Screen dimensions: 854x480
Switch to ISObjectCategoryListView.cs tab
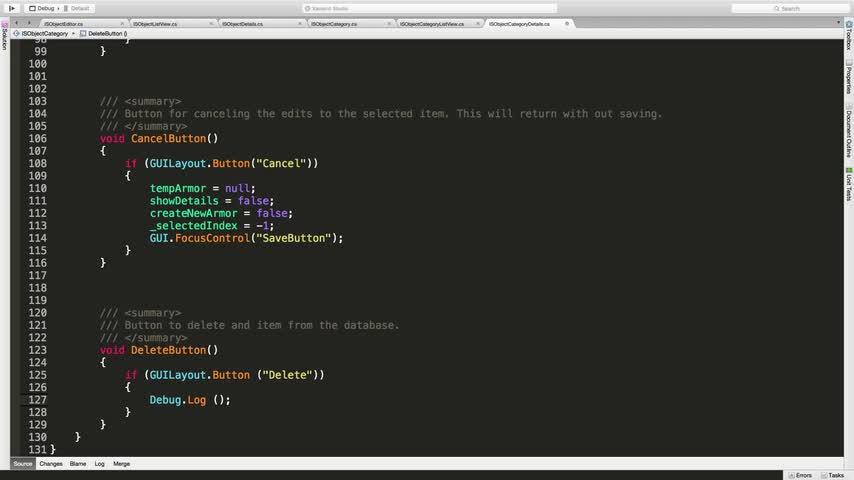432,24
